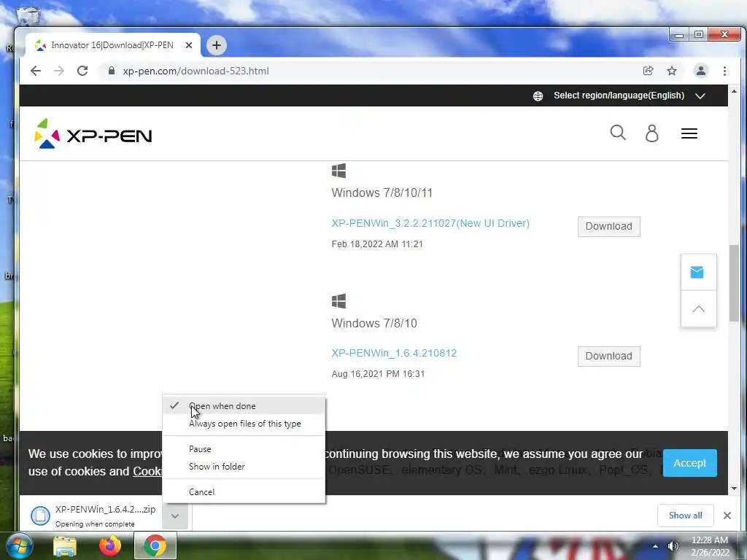The image size is (747, 560).
Task: Click the XP-PEN logo
Action: coord(93,134)
